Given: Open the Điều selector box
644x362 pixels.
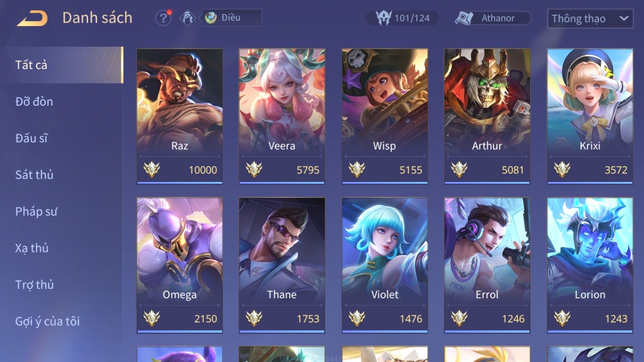Looking at the screenshot, I should click(x=232, y=18).
